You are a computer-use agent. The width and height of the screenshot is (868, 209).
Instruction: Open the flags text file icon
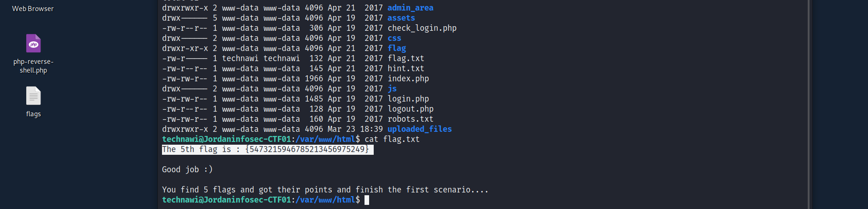coord(33,96)
